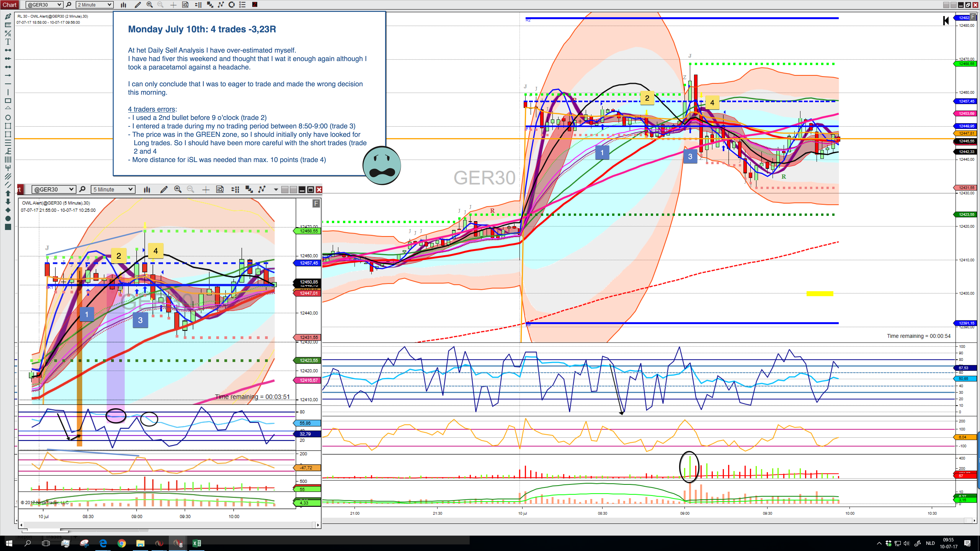Toggle the F button on 5 Minute chart
Viewport: 980px width, 551px height.
coord(316,203)
